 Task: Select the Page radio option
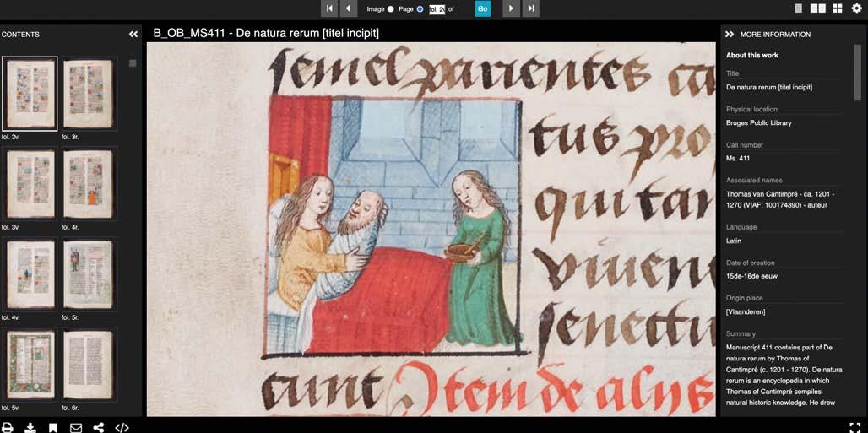(420, 9)
